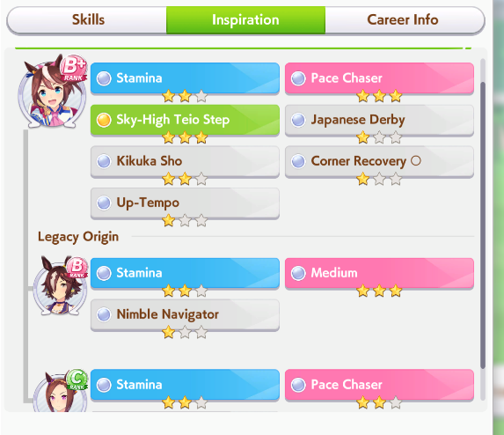Click the gold orb on Sky-High Teio Step
The height and width of the screenshot is (435, 504).
pyautogui.click(x=104, y=120)
